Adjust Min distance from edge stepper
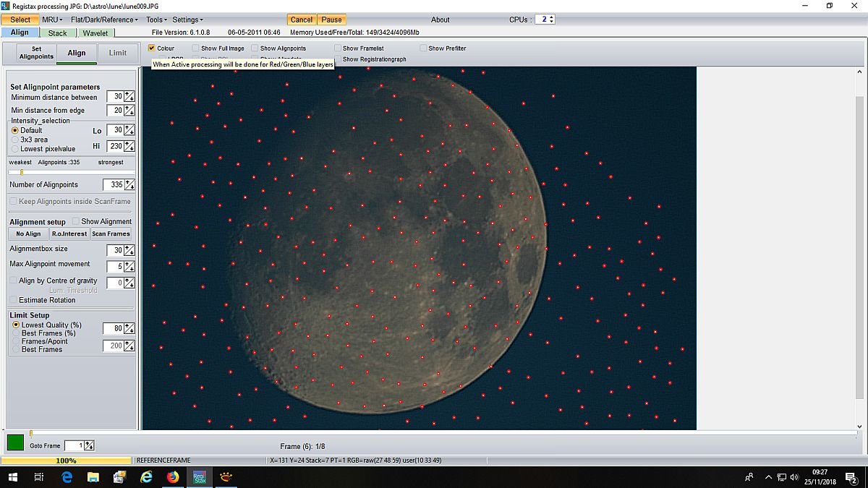The width and height of the screenshot is (868, 488). click(x=129, y=111)
